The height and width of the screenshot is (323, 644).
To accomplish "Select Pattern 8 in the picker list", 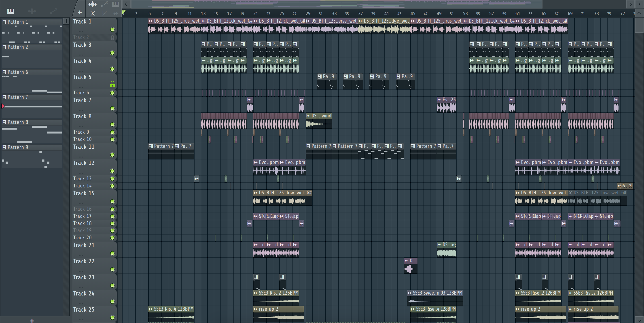I will tap(32, 122).
